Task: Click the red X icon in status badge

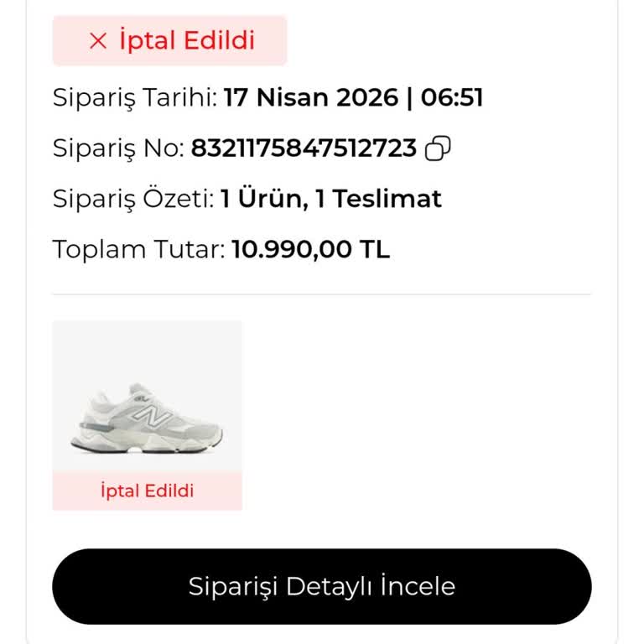Action: point(98,40)
